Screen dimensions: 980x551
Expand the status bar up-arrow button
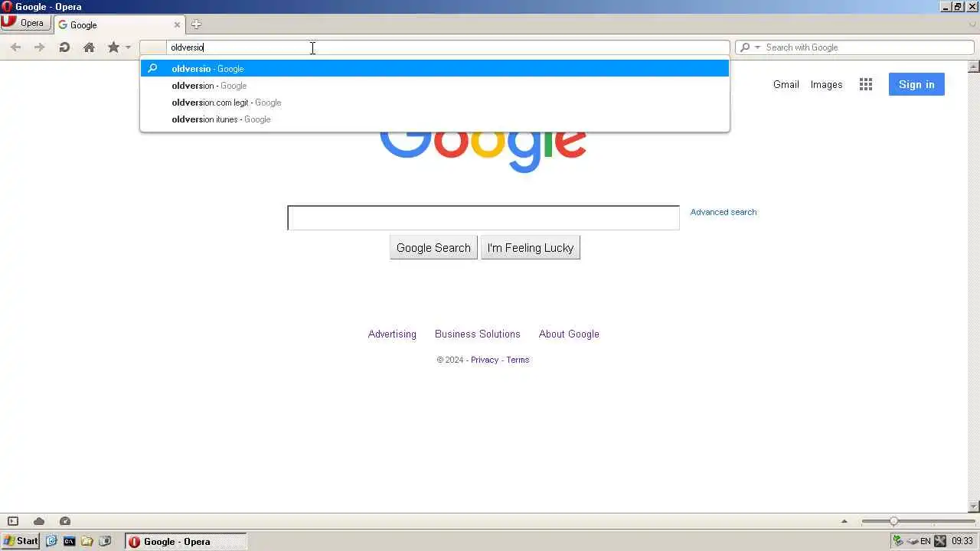(844, 521)
